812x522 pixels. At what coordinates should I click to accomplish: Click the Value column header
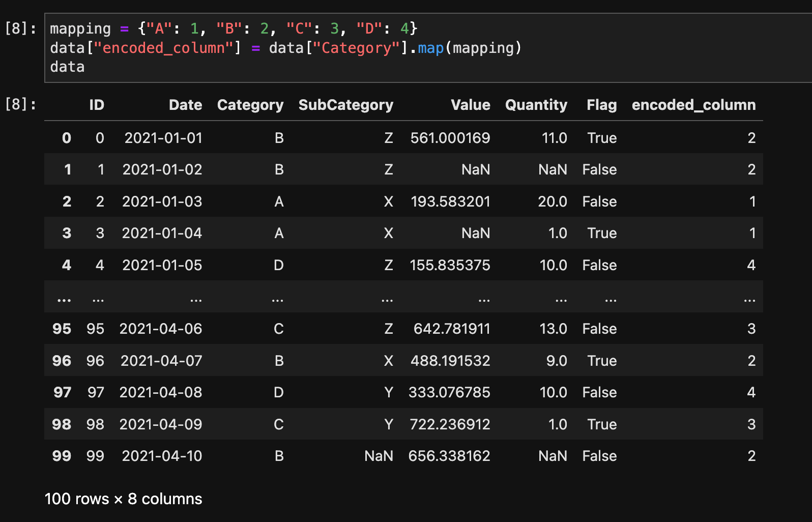pyautogui.click(x=471, y=105)
